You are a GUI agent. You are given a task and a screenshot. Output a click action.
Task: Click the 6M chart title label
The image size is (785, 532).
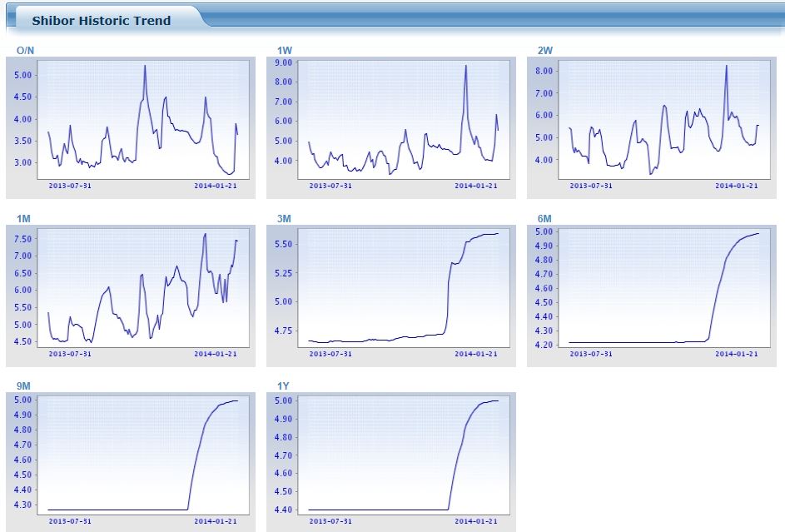[544, 219]
